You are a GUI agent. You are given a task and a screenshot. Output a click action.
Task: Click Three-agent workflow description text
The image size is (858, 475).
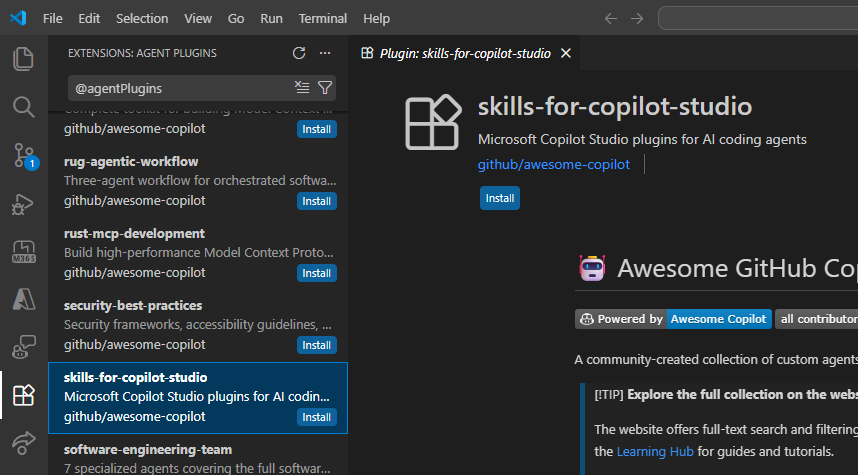point(200,181)
